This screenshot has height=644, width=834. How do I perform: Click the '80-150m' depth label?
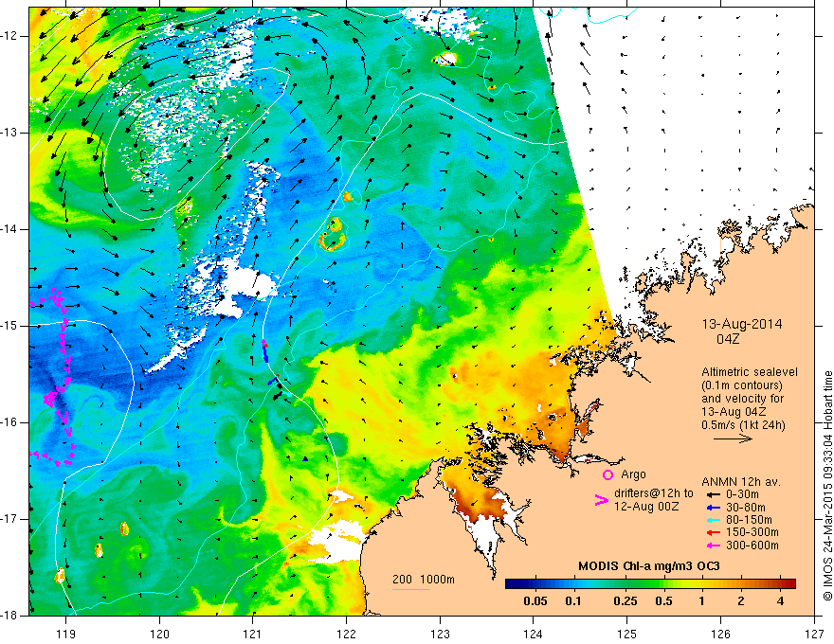point(749,520)
